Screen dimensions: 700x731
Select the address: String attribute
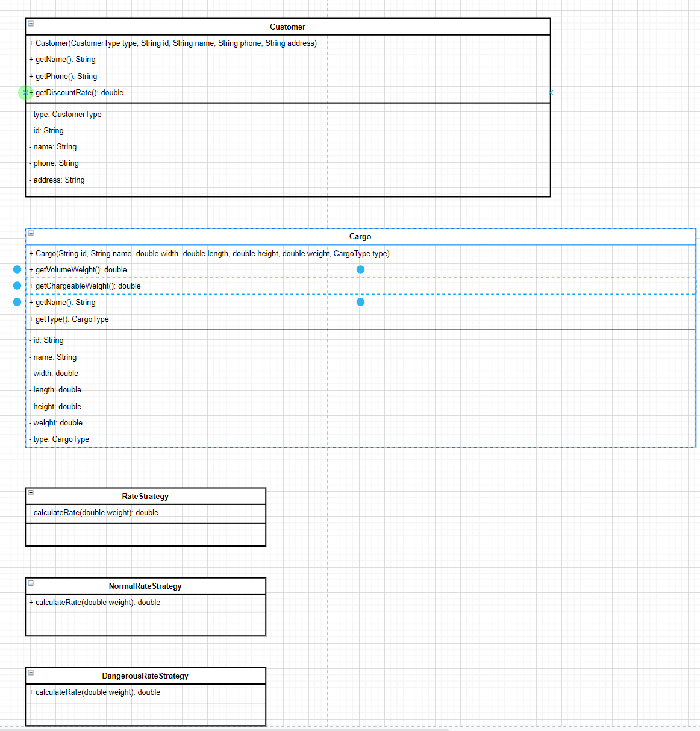(288, 180)
